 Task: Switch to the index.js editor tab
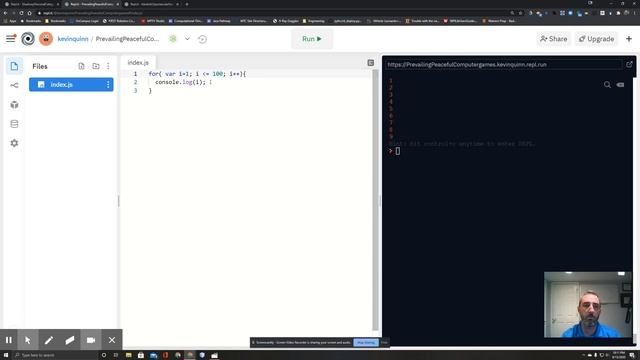click(x=138, y=62)
